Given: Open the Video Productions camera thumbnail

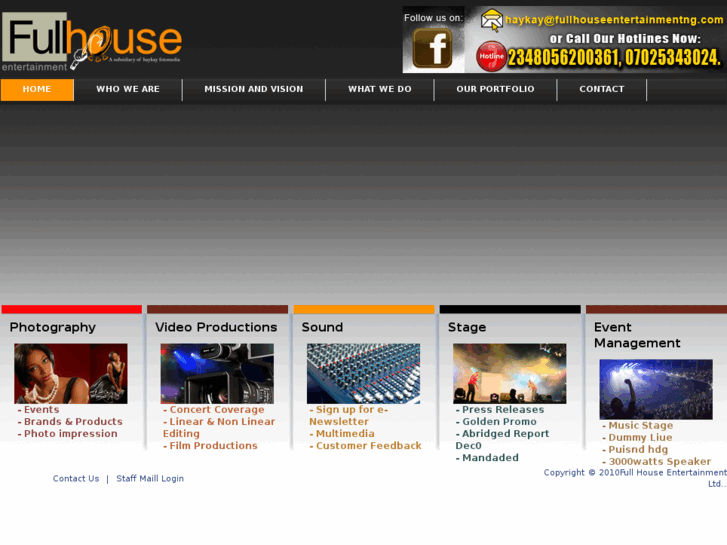Looking at the screenshot, I should point(217,373).
